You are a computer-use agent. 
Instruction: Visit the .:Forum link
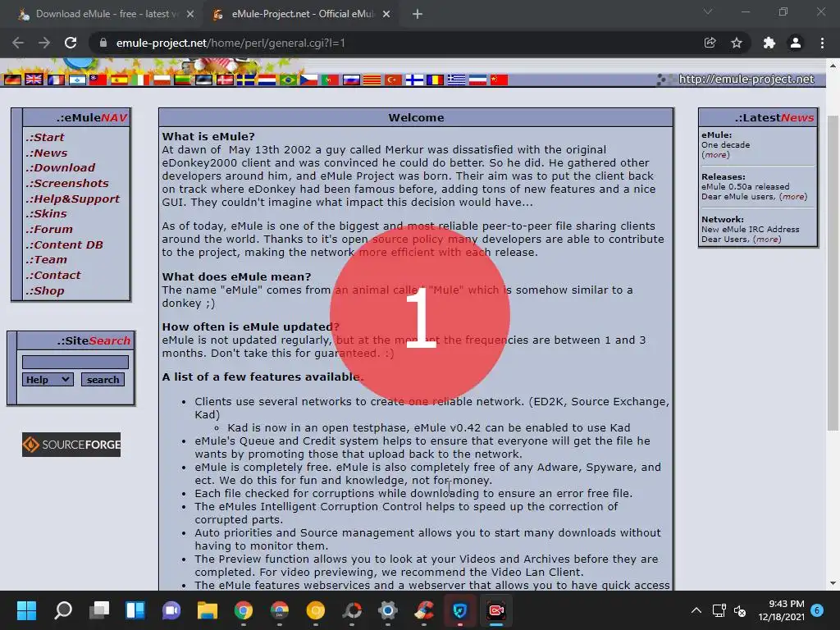[x=49, y=230]
